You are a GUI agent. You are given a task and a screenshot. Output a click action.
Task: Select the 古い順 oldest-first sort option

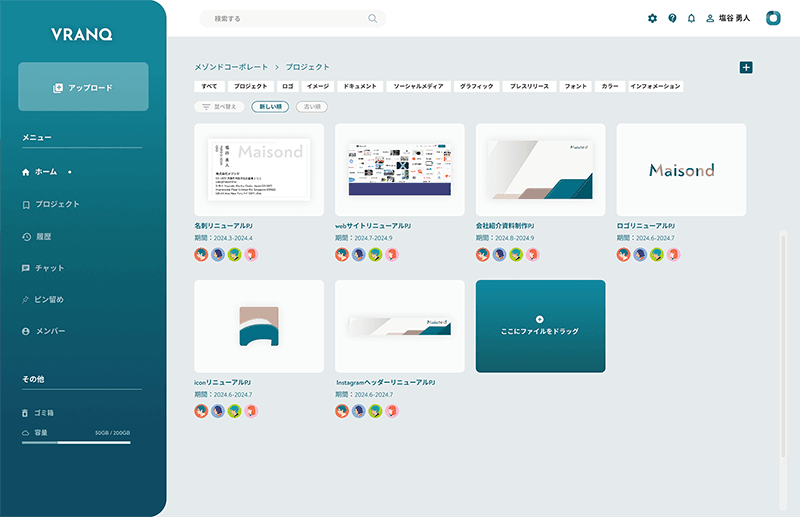(x=311, y=106)
